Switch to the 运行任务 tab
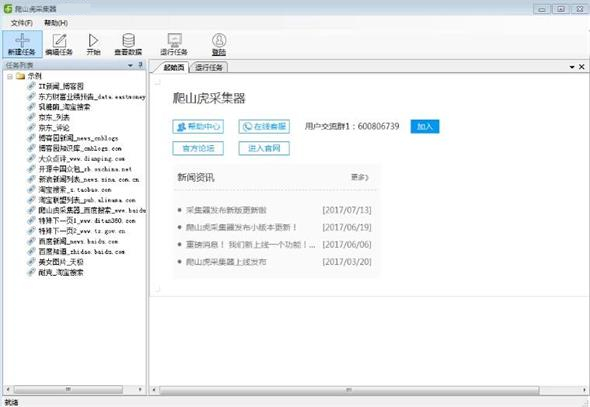 tap(209, 67)
